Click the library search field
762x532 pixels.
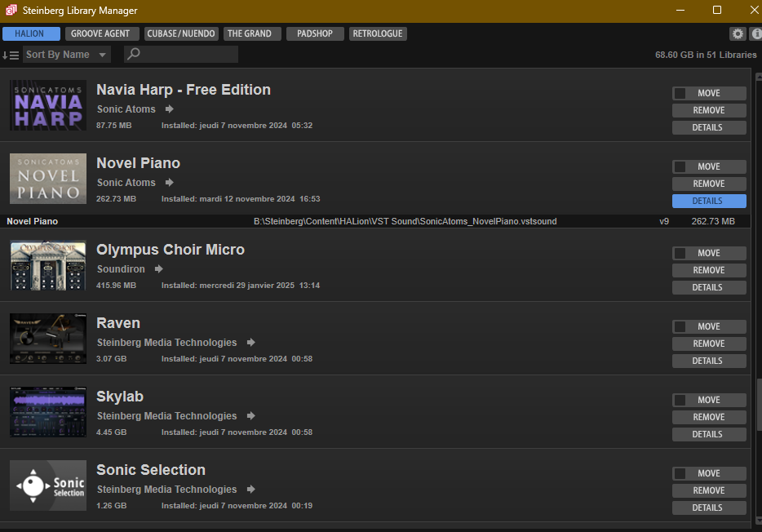coord(181,54)
